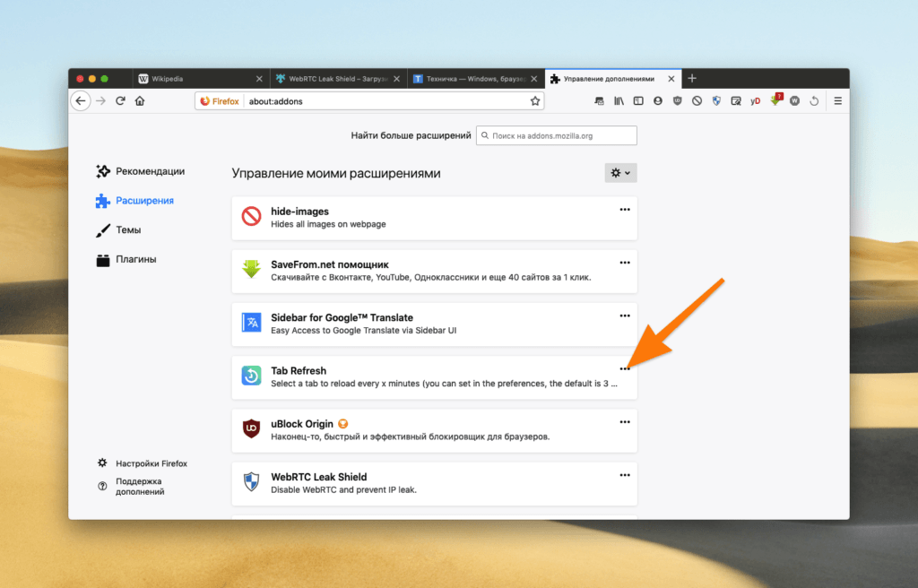Click the 'Hides all images on webpage' description

[x=328, y=224]
